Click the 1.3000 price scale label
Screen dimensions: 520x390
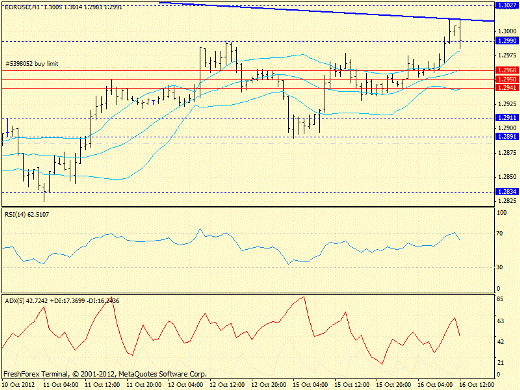click(507, 31)
